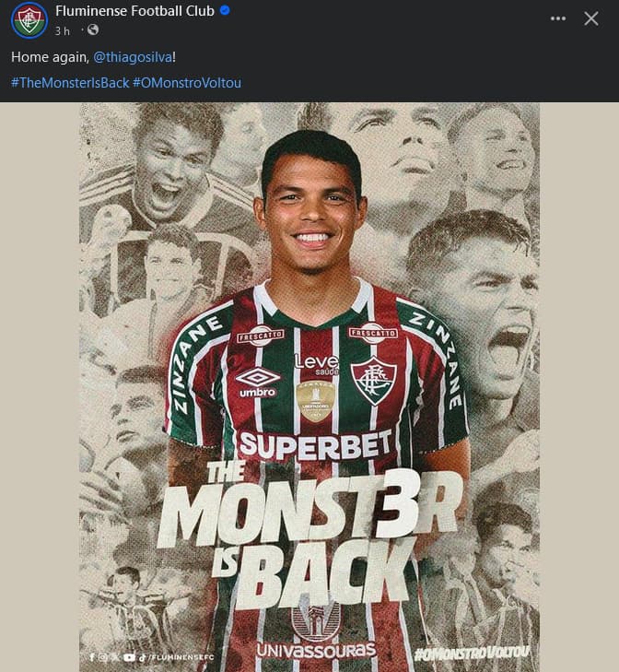This screenshot has height=672, width=619.
Task: Click the SUPERBET sponsor text on the shirt
Action: (315, 445)
